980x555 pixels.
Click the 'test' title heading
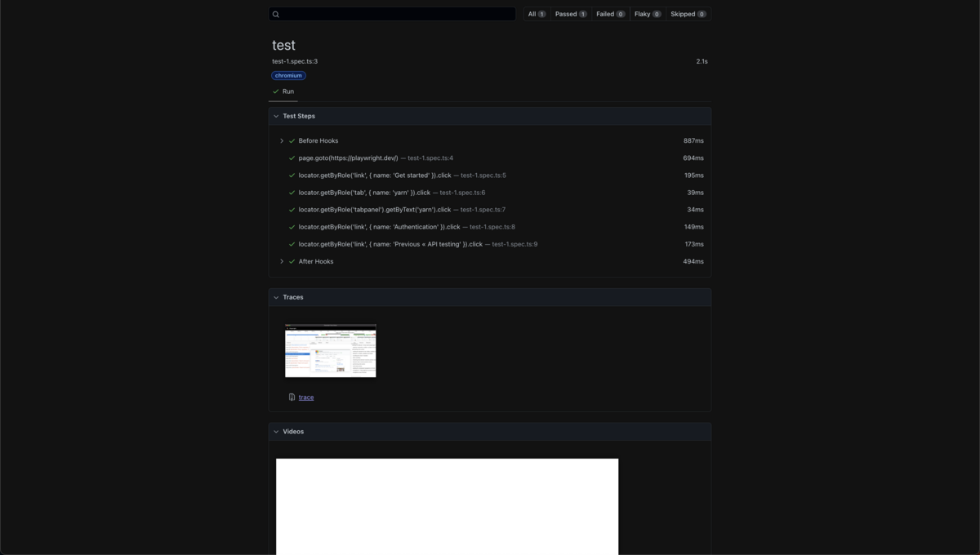(x=283, y=46)
